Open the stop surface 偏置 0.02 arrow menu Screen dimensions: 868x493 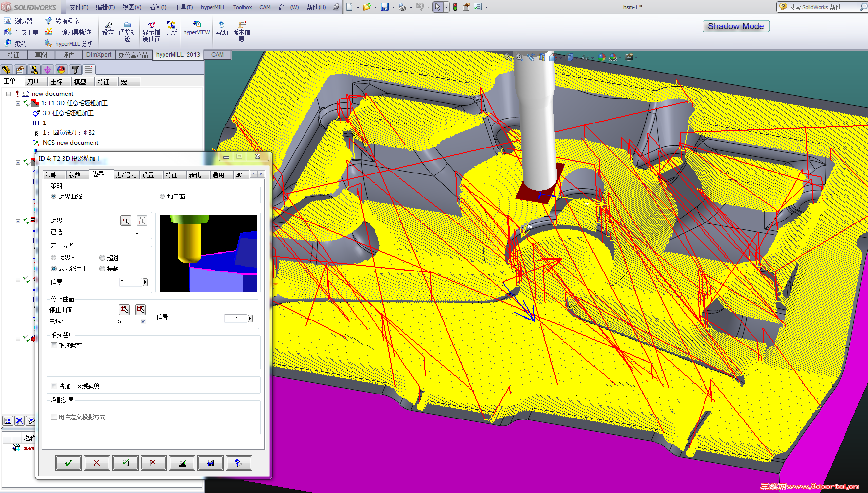[x=250, y=319]
